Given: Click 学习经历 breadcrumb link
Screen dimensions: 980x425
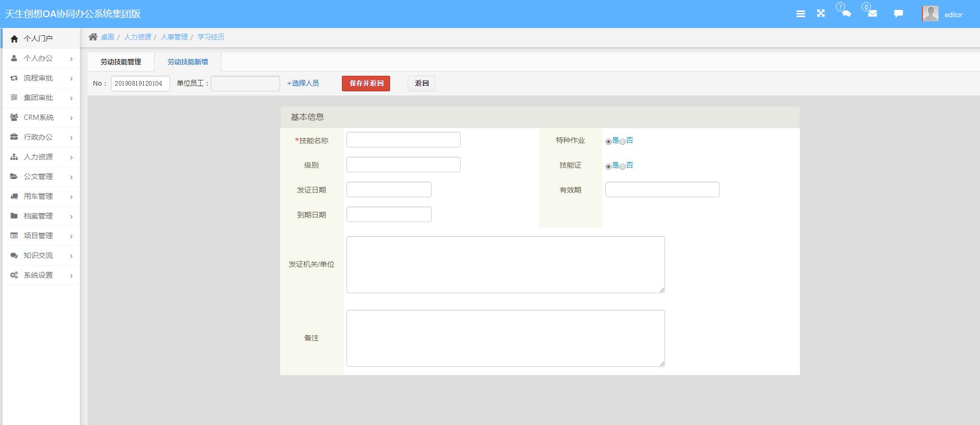Looking at the screenshot, I should [211, 37].
